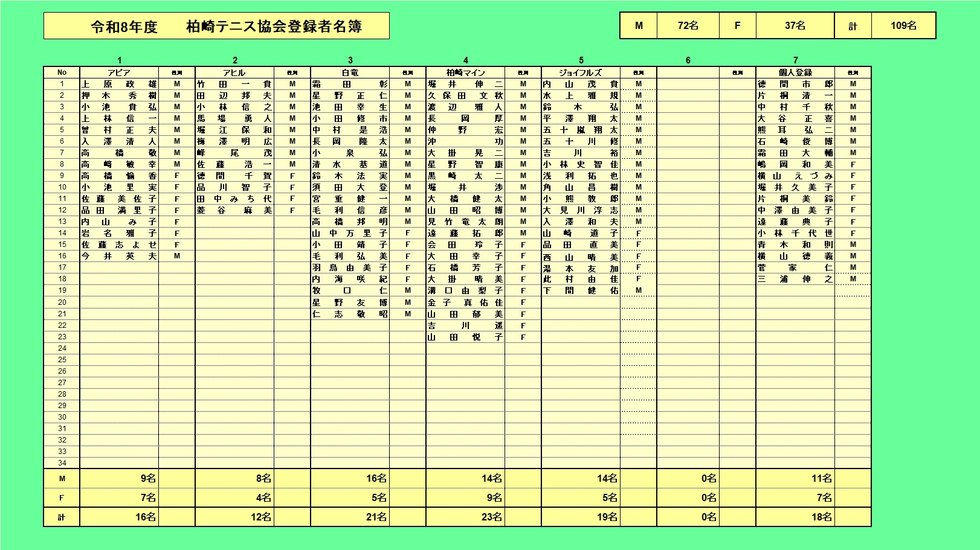Select the name cell 馬場勇人

pos(234,118)
